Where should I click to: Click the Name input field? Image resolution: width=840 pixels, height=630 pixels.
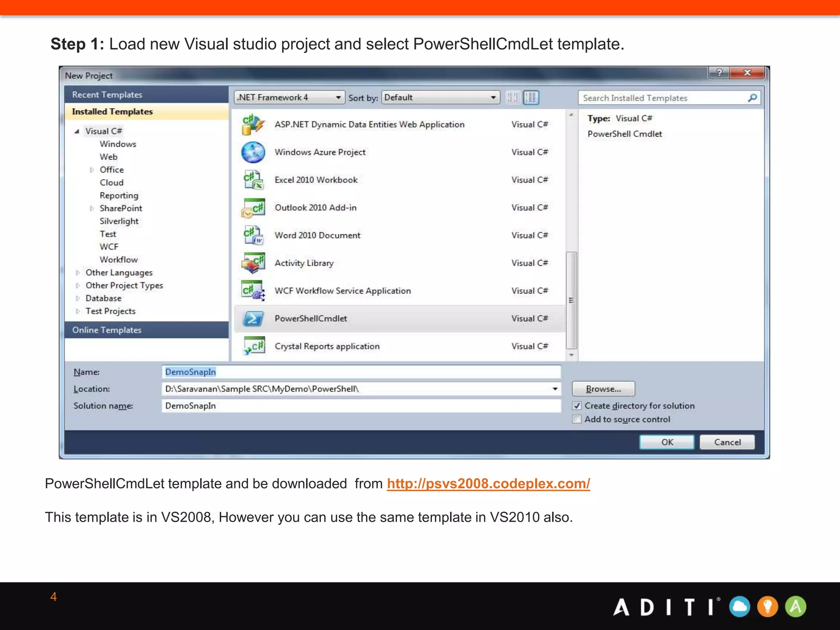[x=361, y=372]
